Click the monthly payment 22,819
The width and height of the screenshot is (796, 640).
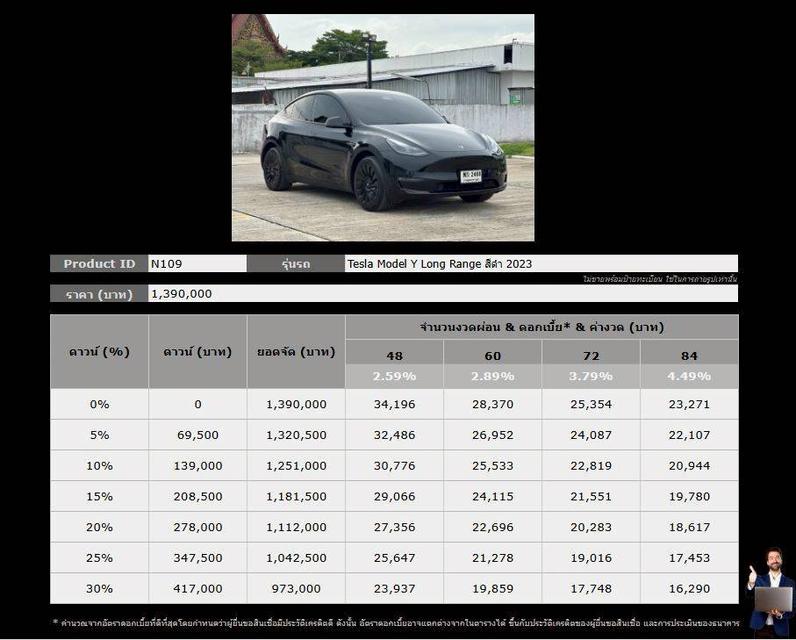pos(591,466)
